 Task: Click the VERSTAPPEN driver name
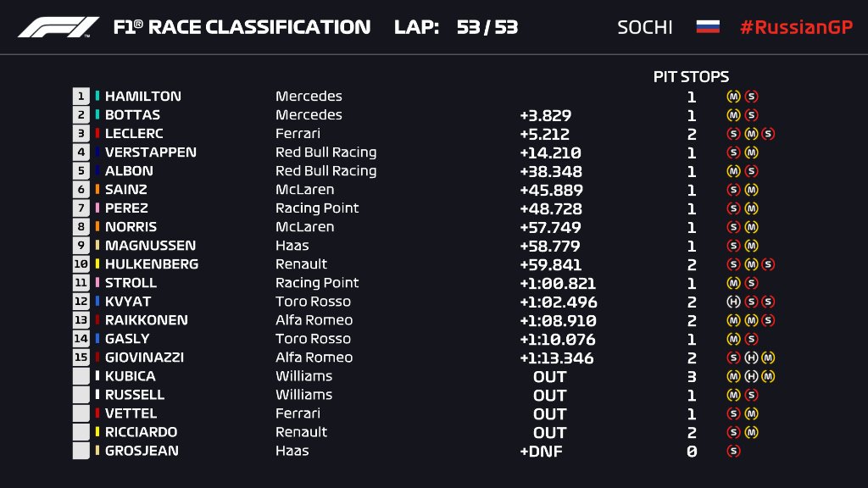pos(150,152)
